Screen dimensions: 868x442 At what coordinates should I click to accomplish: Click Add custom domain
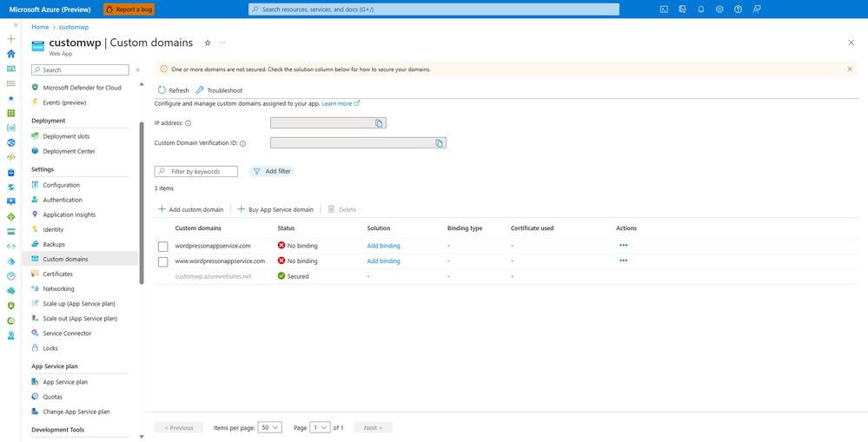pos(191,209)
